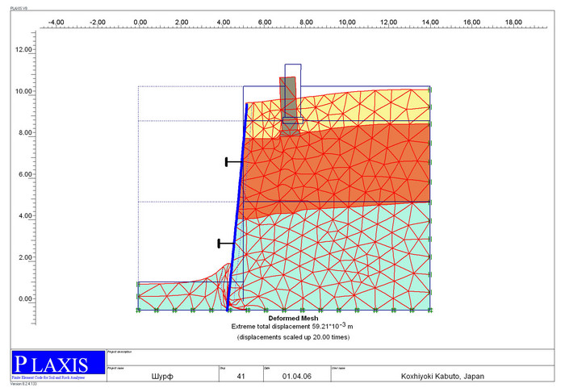Image resolution: width=565 pixels, height=392 pixels.
Task: Click "12,00" on the horizontal ruler
Action: 389,23
